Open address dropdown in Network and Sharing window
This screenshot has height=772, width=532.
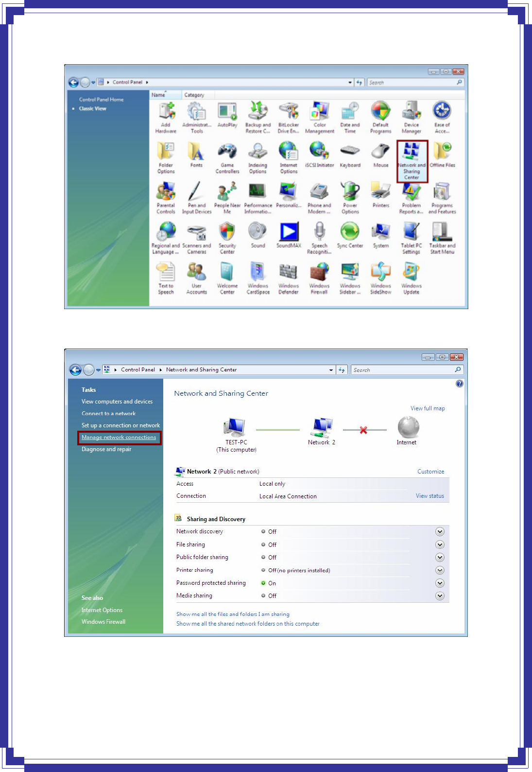click(x=331, y=370)
